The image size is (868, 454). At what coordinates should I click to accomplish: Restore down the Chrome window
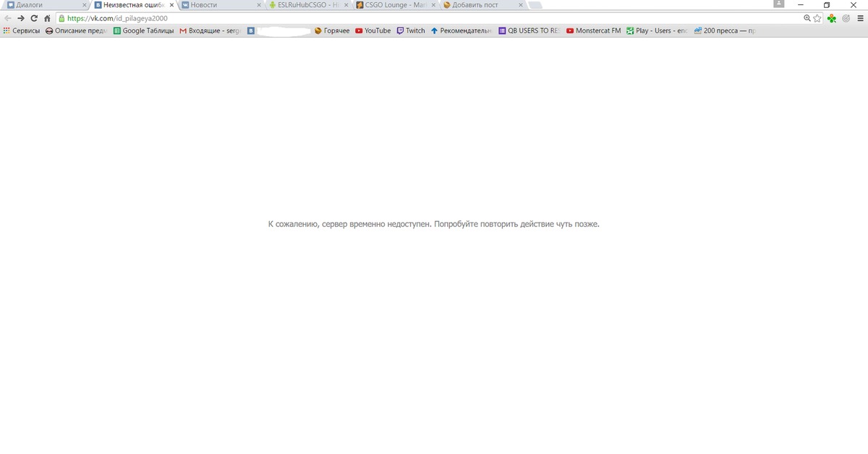827,4
